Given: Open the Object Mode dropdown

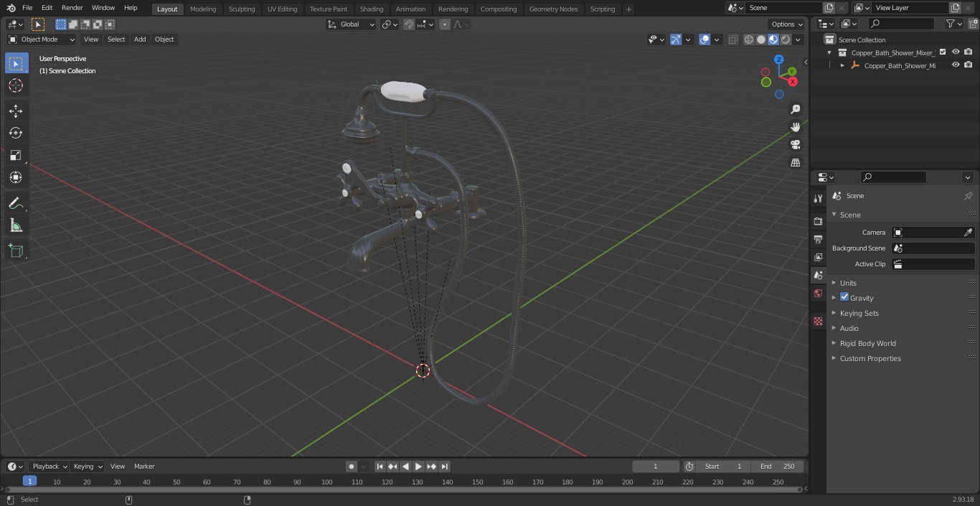Looking at the screenshot, I should [x=42, y=39].
